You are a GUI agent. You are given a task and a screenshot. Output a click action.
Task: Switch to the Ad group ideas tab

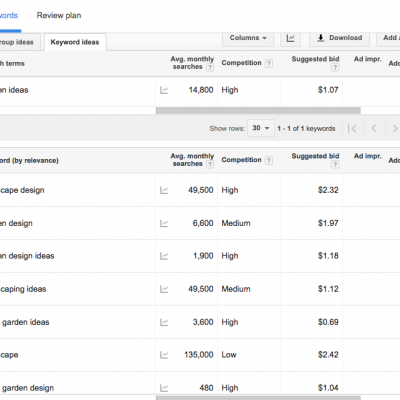tap(17, 42)
